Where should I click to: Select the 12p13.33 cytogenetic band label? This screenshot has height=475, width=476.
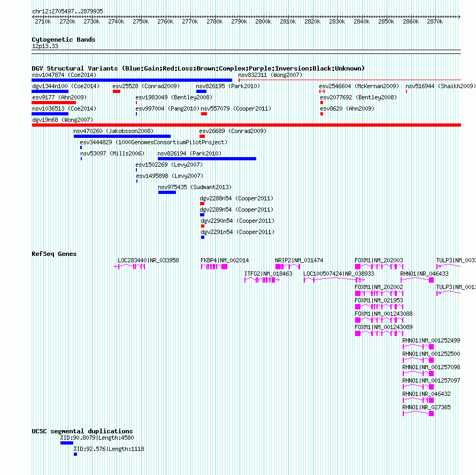45,46
